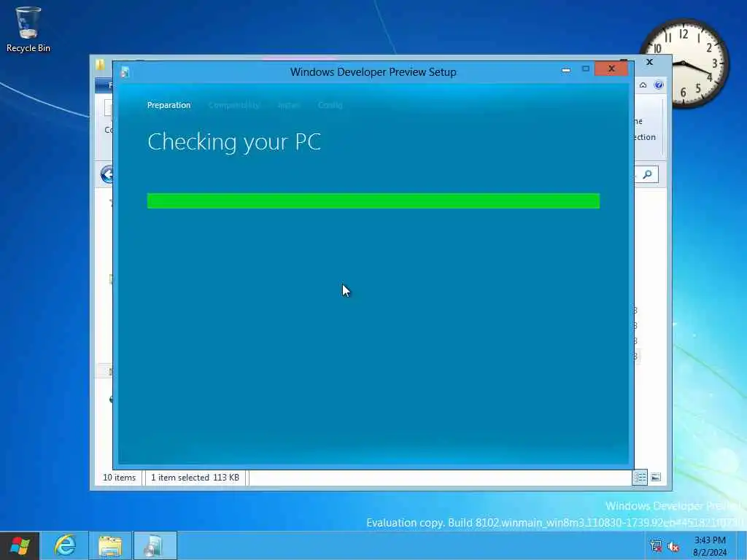
Task: Activate the Setup taskbar button
Action: pyautogui.click(x=155, y=545)
